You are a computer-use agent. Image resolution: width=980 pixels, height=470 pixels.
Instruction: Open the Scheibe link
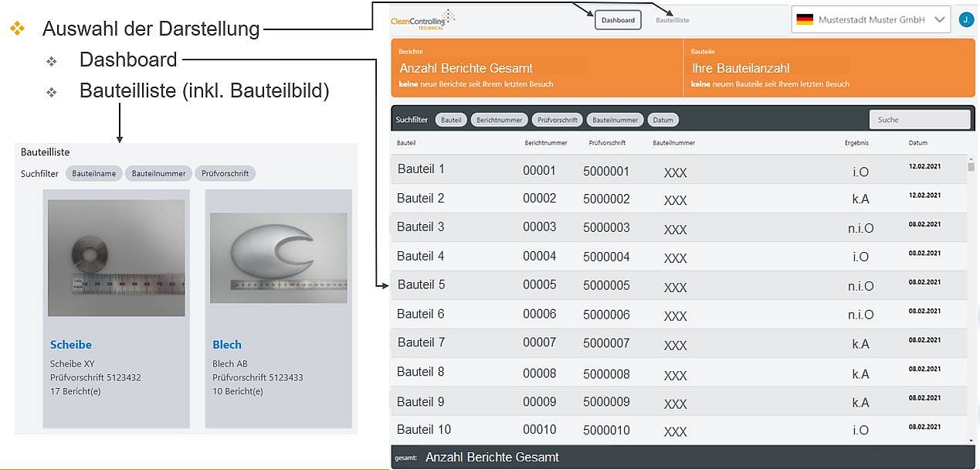click(71, 345)
